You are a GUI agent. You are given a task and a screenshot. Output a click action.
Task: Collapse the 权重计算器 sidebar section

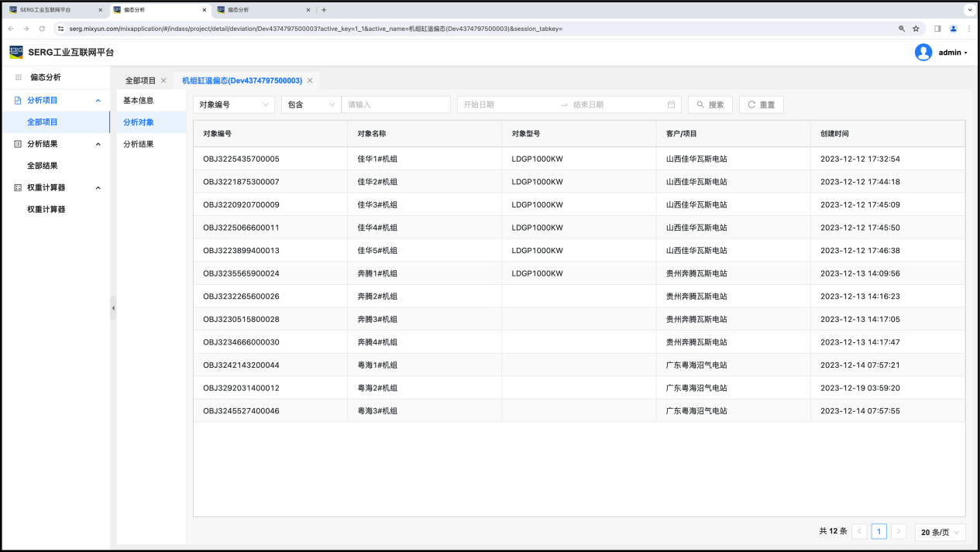point(98,187)
